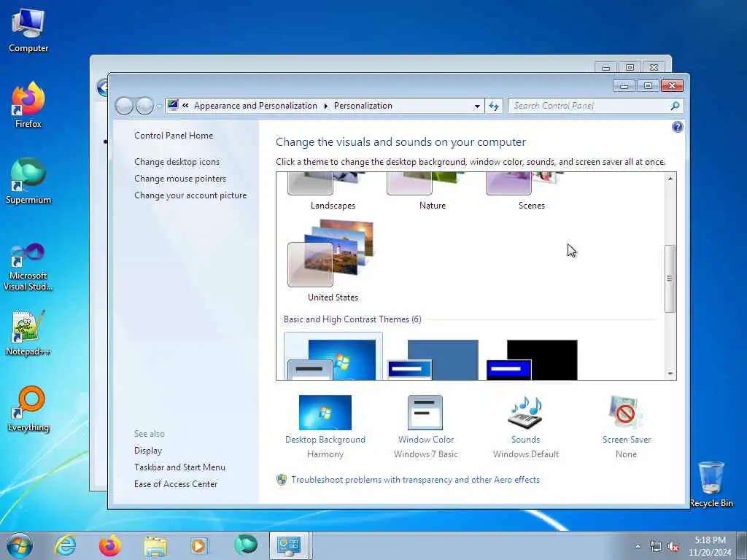
Task: Click the Personalization breadcrumb
Action: click(x=363, y=106)
